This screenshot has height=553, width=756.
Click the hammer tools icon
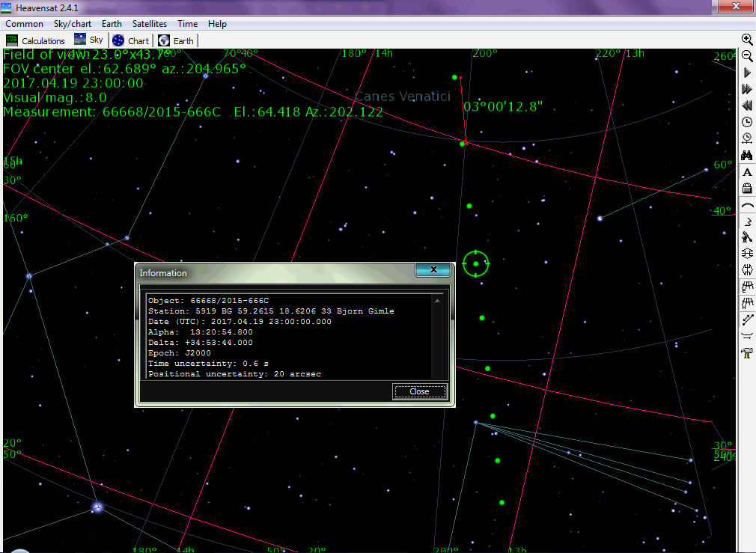point(747,353)
